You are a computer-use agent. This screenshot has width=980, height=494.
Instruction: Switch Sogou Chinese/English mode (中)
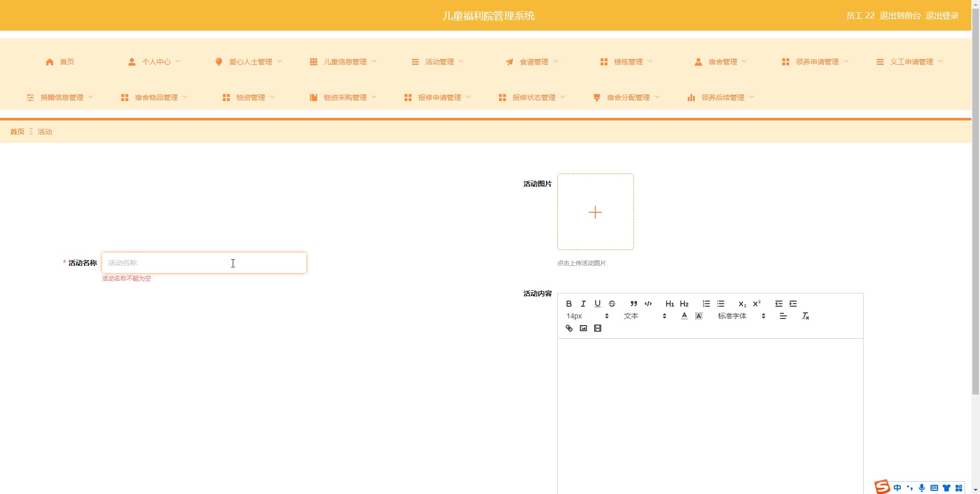coord(897,488)
